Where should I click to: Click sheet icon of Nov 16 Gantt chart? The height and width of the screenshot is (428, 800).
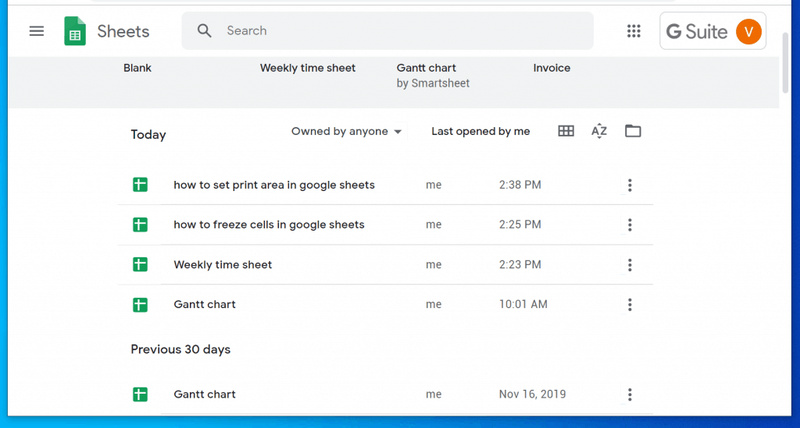pyautogui.click(x=140, y=394)
